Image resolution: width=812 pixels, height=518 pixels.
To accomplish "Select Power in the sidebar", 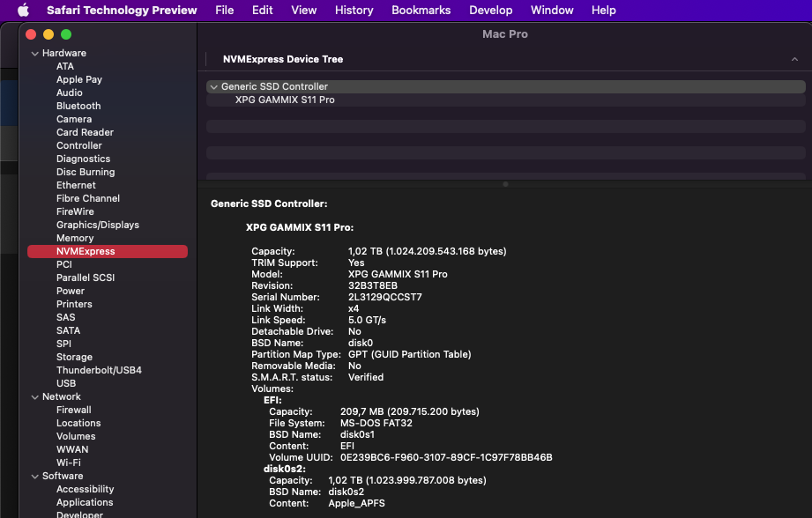I will coord(71,291).
